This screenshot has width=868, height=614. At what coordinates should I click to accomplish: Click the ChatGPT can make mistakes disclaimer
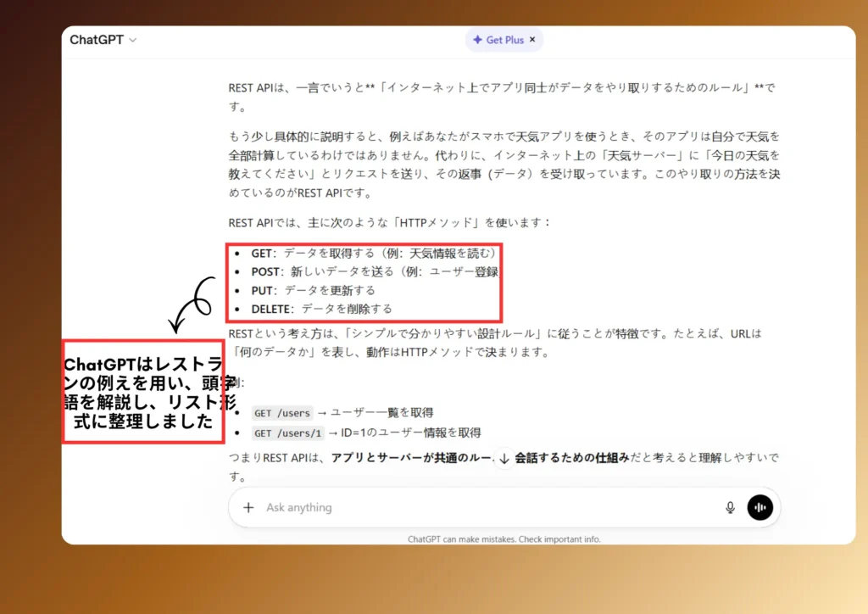point(504,539)
